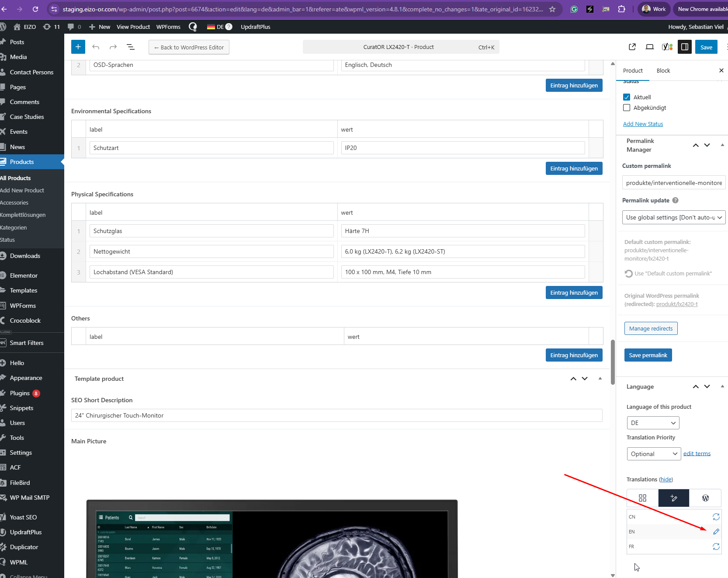Open the Translation Priority Optional dropdown
Screen dimensions: 728x578
[653, 454]
